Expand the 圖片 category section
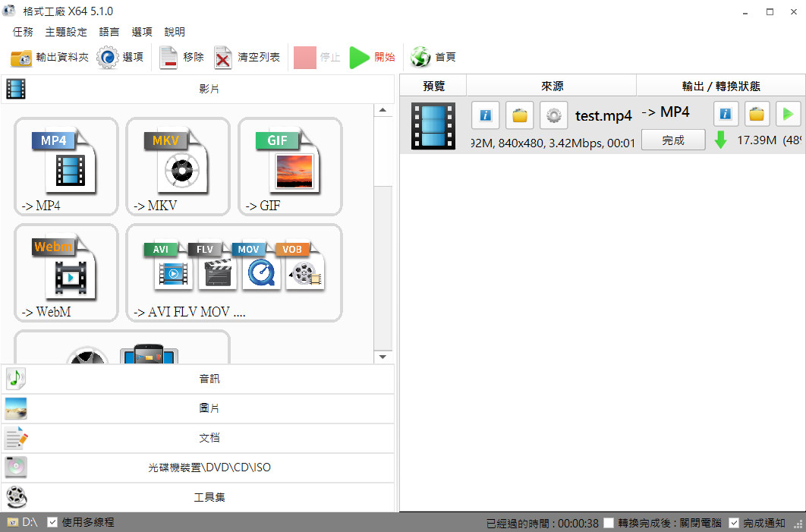This screenshot has width=806, height=532. point(197,408)
